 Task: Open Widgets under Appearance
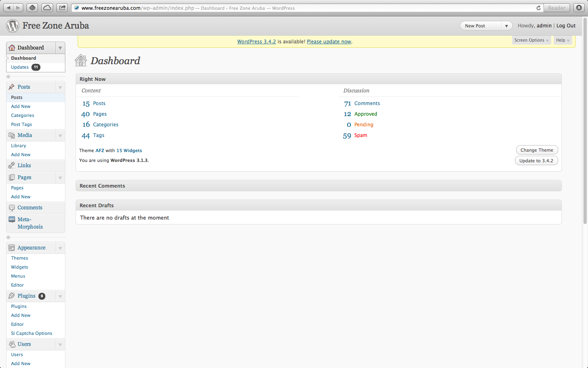pyautogui.click(x=20, y=267)
